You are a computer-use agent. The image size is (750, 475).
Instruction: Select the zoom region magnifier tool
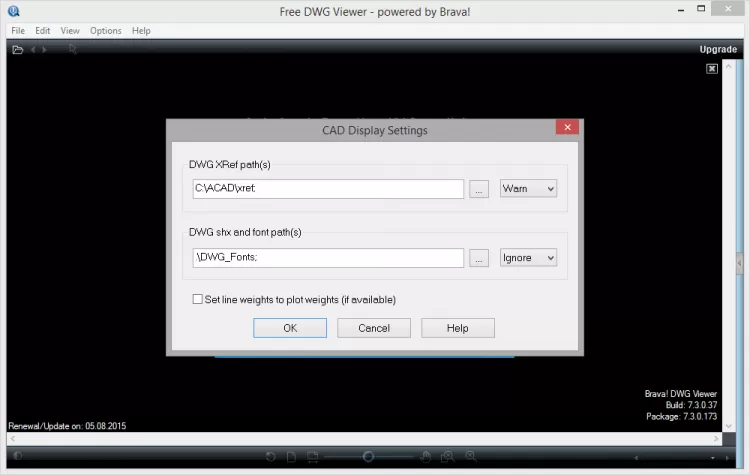point(448,457)
